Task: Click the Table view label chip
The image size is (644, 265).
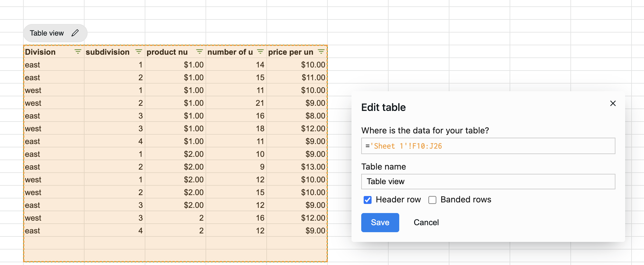Action: [47, 33]
